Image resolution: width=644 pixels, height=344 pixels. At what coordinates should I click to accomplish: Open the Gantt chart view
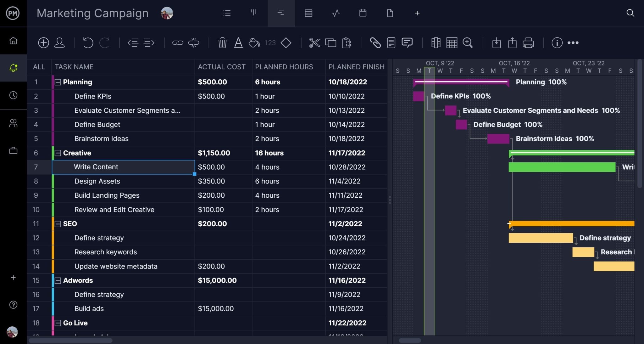tap(281, 13)
